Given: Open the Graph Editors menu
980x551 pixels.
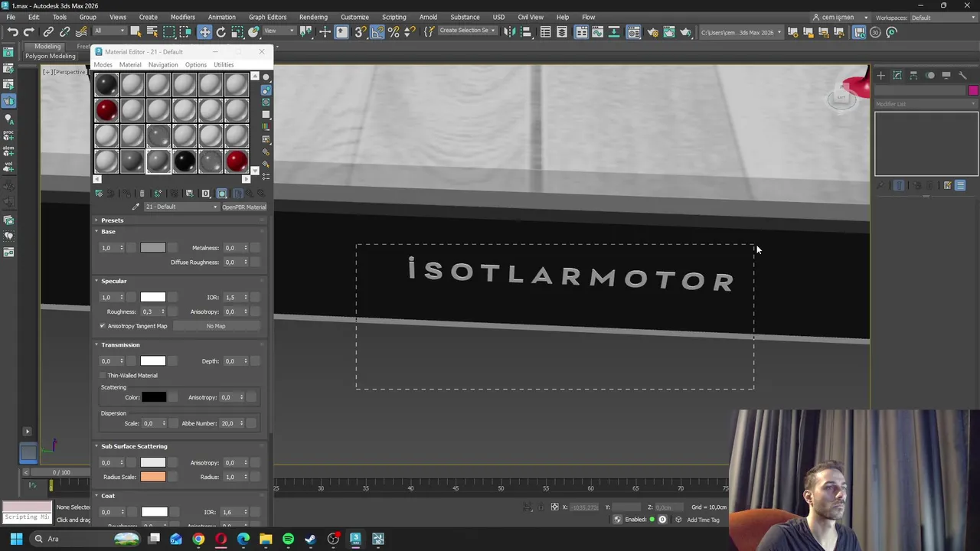Looking at the screenshot, I should click(267, 17).
